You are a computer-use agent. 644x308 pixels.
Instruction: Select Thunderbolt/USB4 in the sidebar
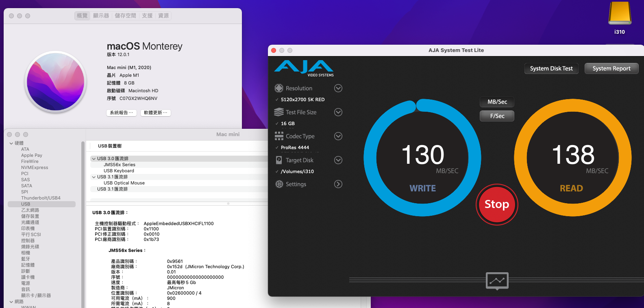(41, 198)
